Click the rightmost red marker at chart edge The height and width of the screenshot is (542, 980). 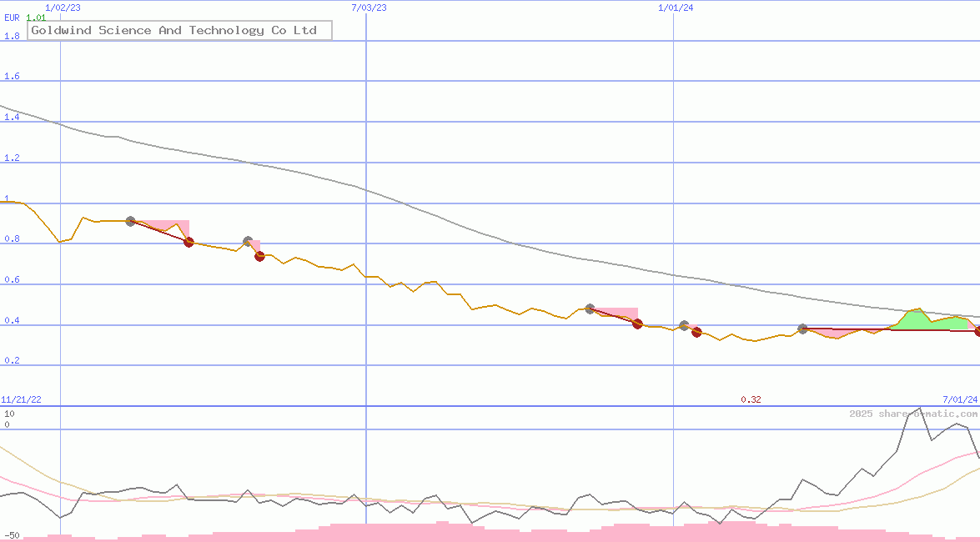[x=976, y=331]
